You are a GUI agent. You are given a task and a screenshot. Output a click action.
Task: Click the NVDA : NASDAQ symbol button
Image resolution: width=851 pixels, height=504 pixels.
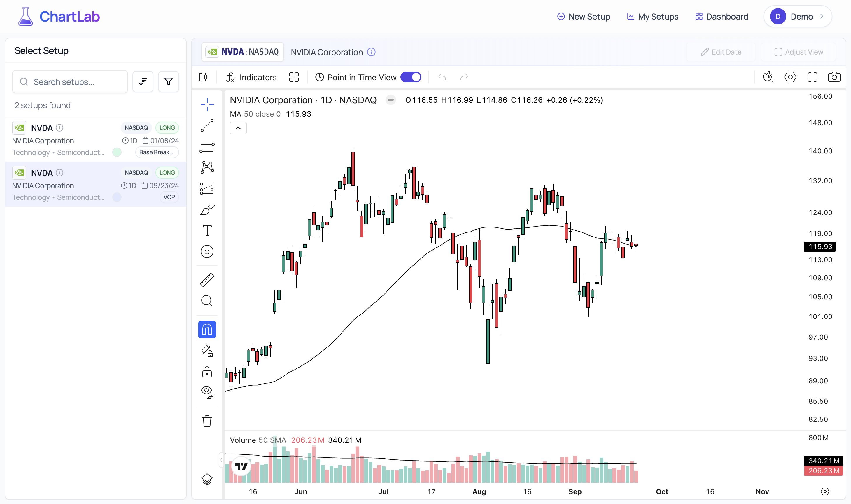(242, 52)
